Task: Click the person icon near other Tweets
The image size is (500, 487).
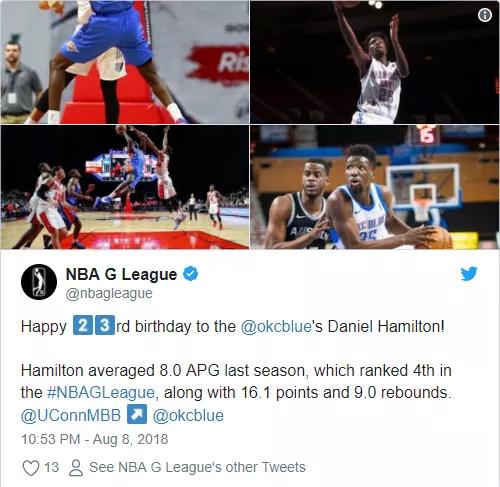Action: (76, 467)
